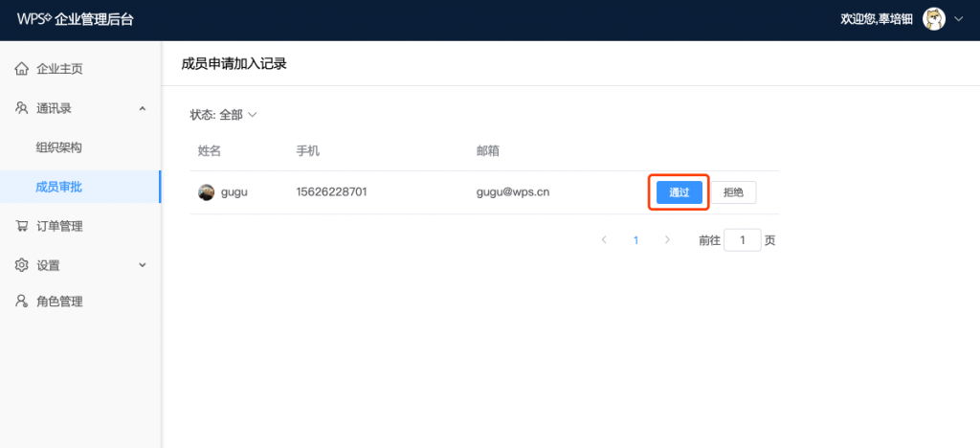Image resolution: width=980 pixels, height=448 pixels.
Task: Click the gear icon beside 设置
Action: pyautogui.click(x=22, y=265)
